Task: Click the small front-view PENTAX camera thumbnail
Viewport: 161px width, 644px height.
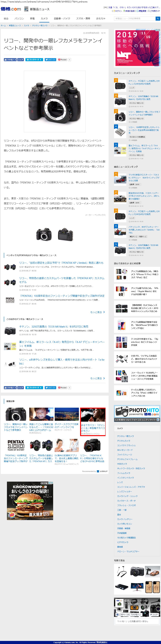Action: [x=44, y=235]
